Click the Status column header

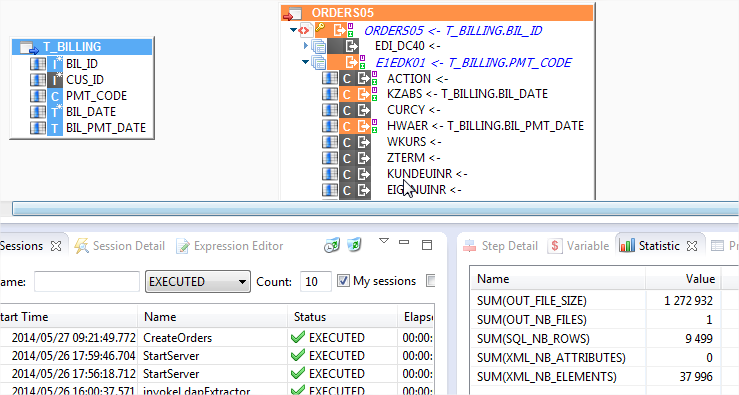coord(343,317)
